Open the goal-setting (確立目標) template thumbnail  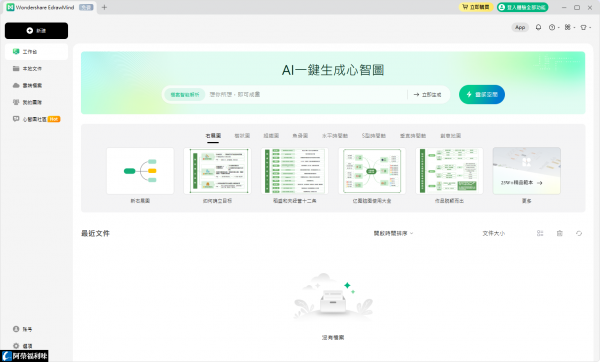pos(217,171)
